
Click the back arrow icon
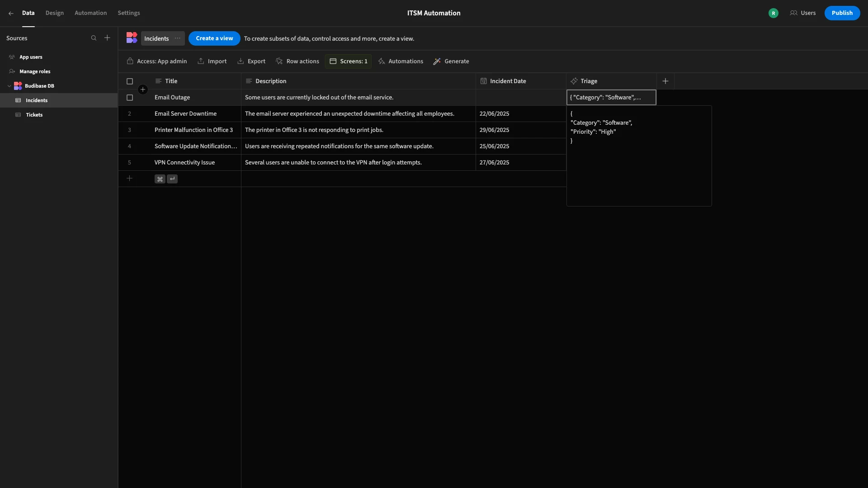(11, 14)
